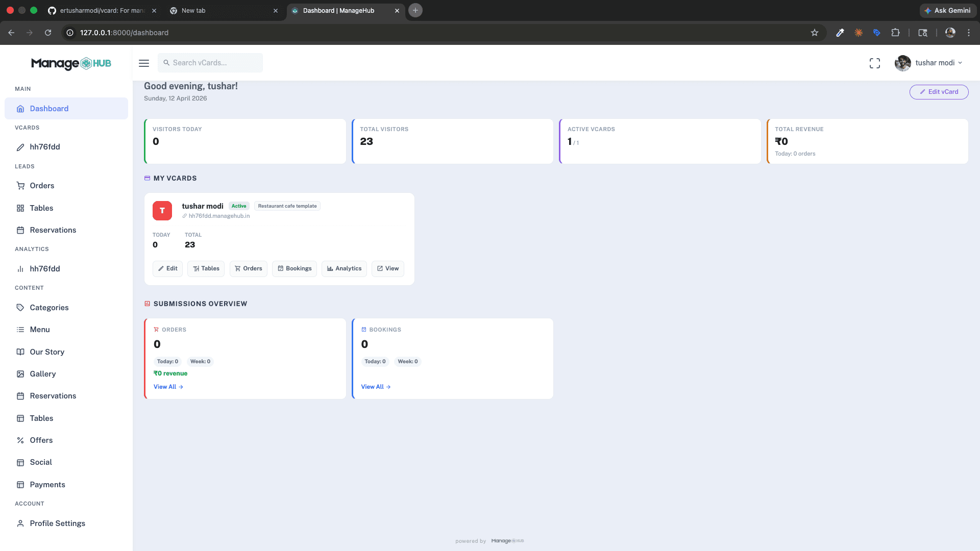Click the red T vCard avatar
This screenshot has height=551, width=980.
click(162, 211)
